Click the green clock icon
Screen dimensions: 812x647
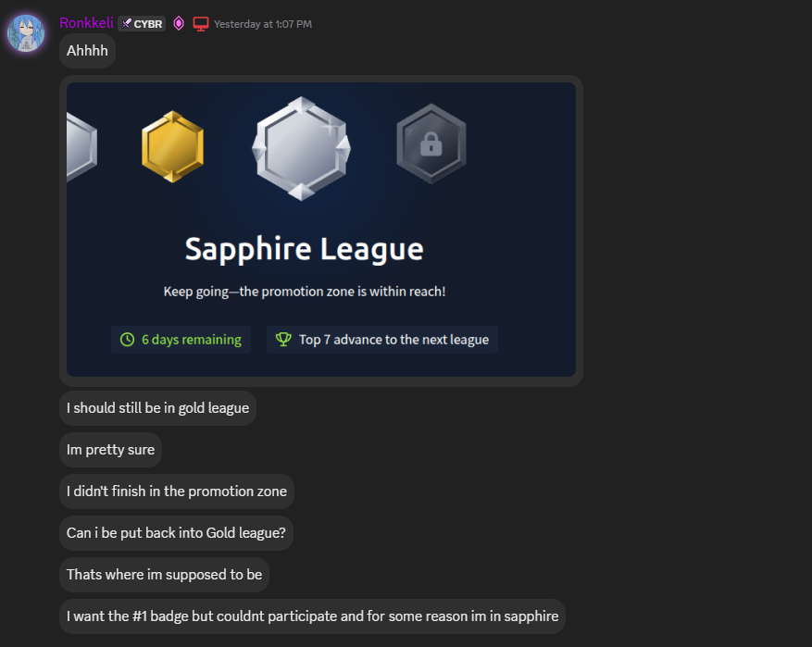128,340
